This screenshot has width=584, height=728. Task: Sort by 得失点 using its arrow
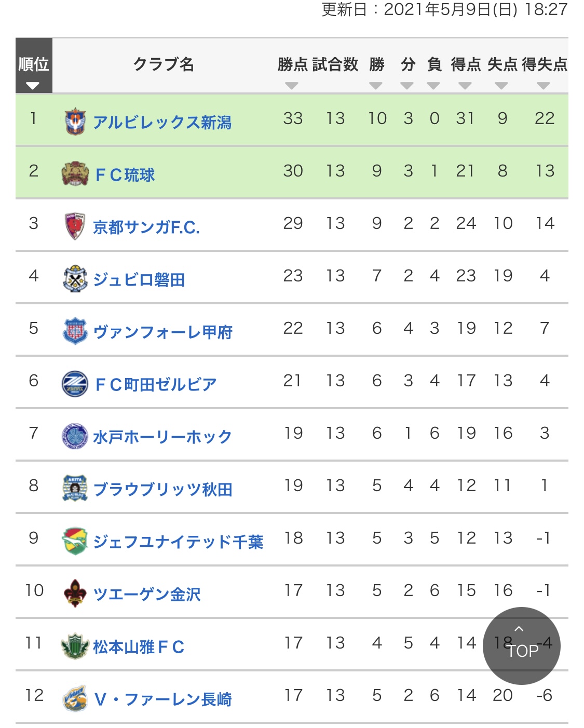point(543,86)
